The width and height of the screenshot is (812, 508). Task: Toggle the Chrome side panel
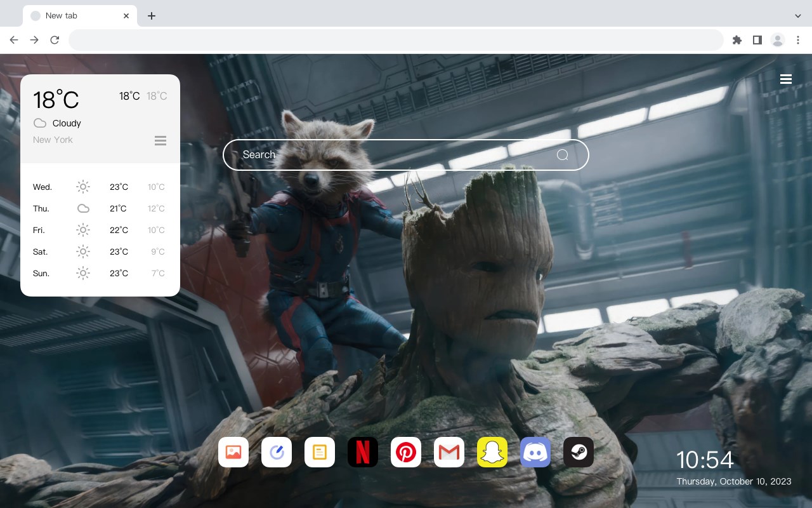(757, 40)
